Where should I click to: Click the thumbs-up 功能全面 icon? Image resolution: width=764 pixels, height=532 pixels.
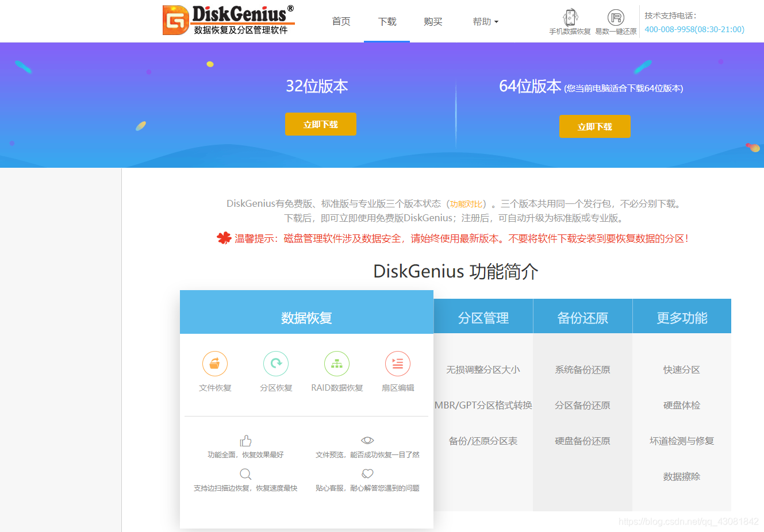click(245, 441)
